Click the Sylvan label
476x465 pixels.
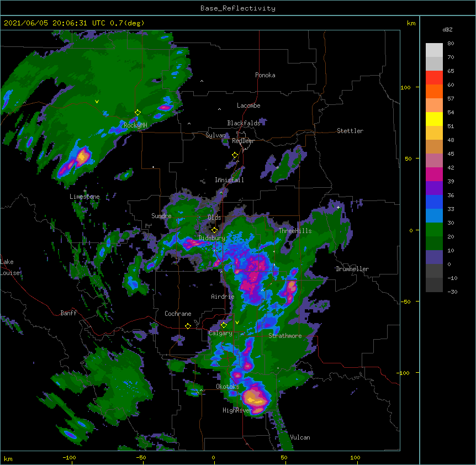click(x=215, y=135)
